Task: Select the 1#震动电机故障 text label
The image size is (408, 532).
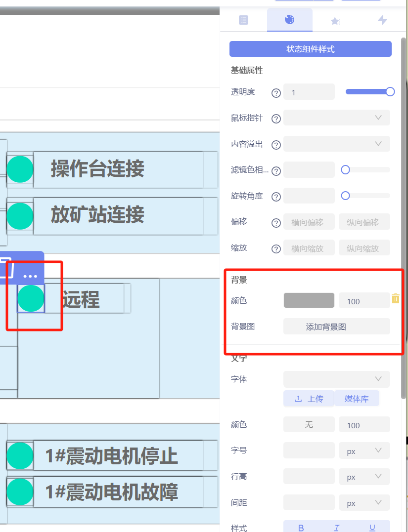Action: [x=111, y=492]
